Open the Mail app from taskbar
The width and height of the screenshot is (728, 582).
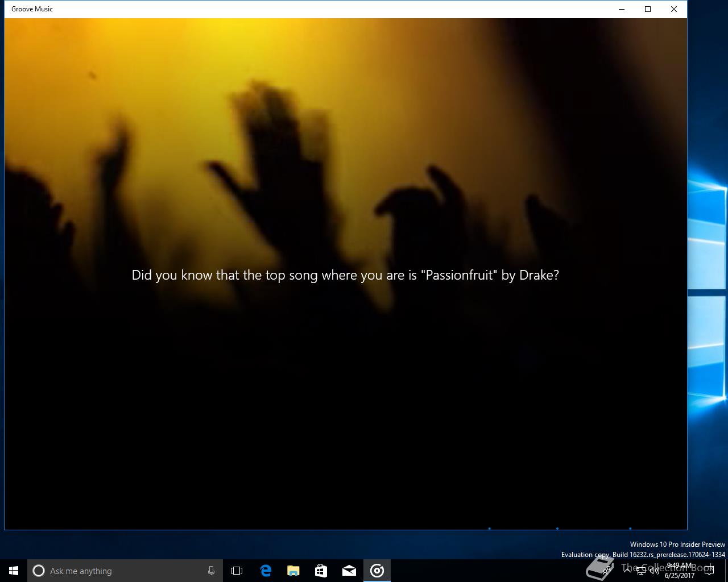[x=349, y=571]
